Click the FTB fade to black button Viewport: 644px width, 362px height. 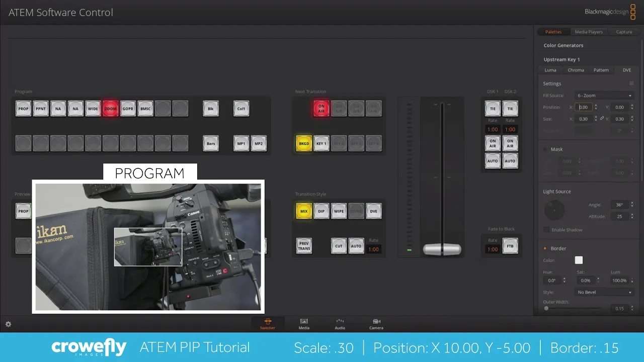pos(510,246)
